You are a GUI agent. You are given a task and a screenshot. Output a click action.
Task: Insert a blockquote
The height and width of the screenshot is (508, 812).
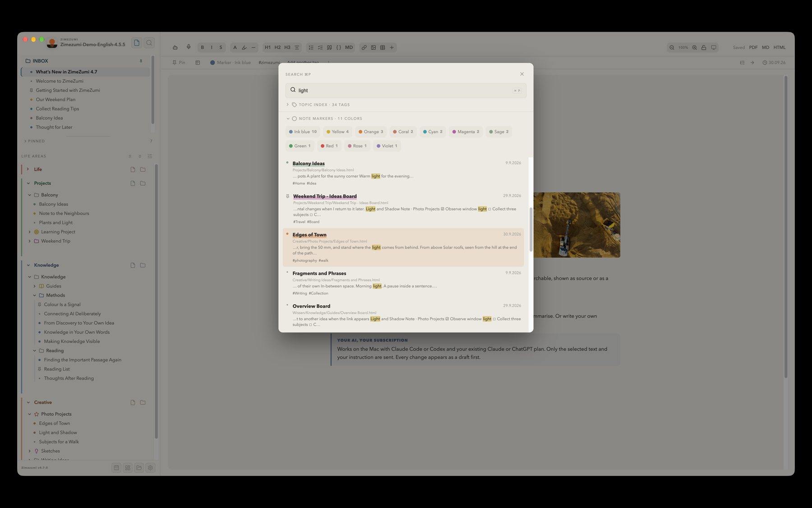(x=329, y=47)
